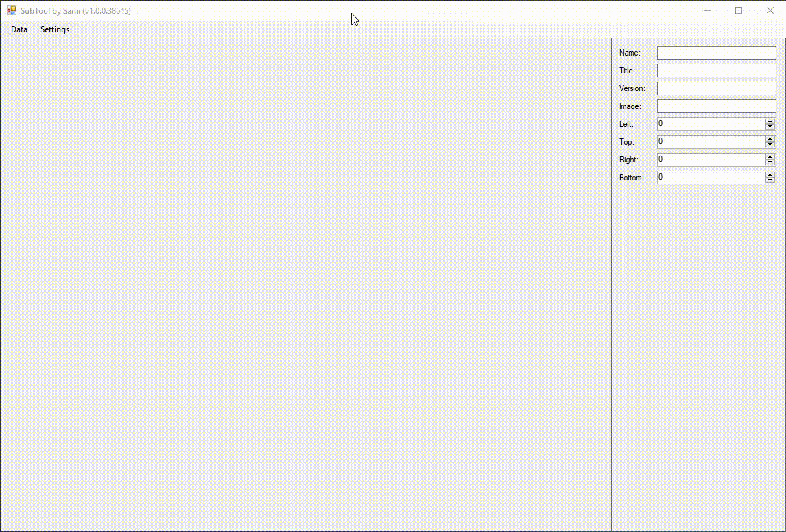Select the Bottom numeric value box
The width and height of the screenshot is (786, 532).
coord(711,178)
